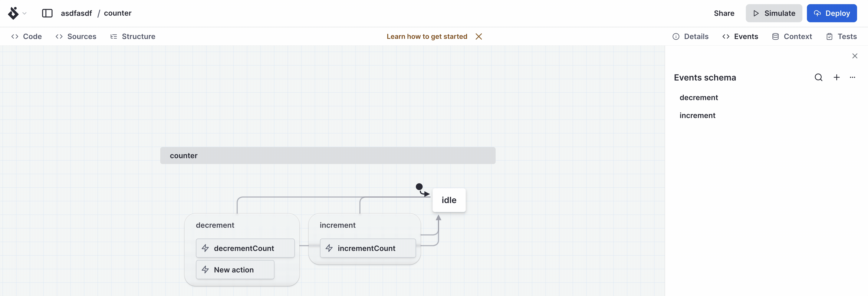The image size is (868, 296).
Task: Click the Details info icon
Action: tap(676, 36)
